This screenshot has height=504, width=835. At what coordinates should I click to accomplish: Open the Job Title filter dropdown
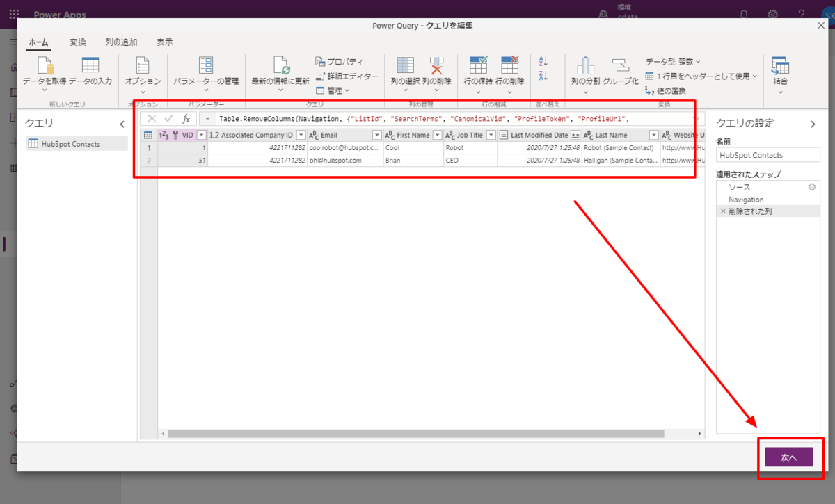coord(491,135)
